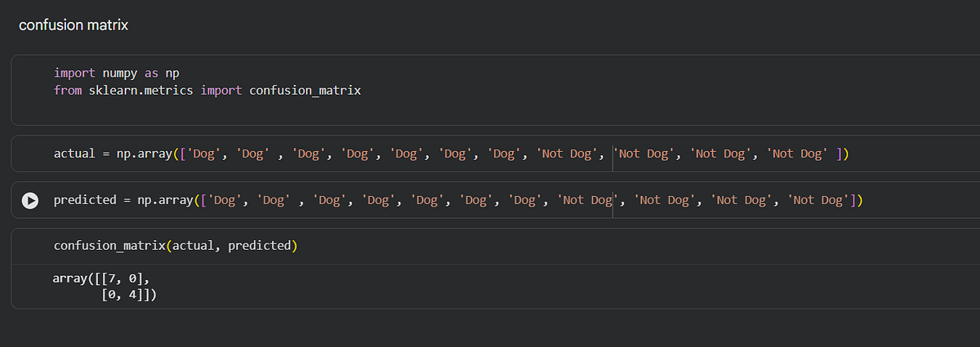Click closing bracket of actual array
Image resolution: width=980 pixels, height=347 pixels.
[840, 153]
